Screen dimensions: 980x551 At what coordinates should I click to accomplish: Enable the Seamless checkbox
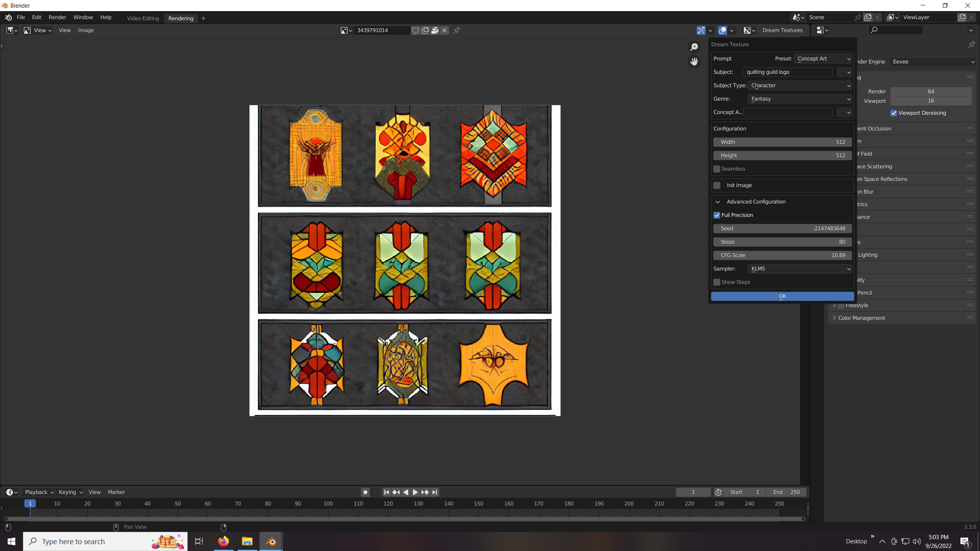click(717, 169)
